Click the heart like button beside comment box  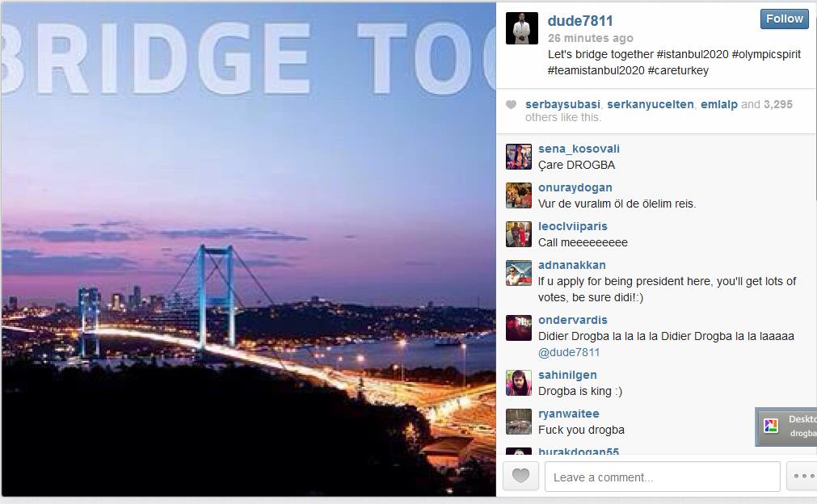(x=520, y=476)
